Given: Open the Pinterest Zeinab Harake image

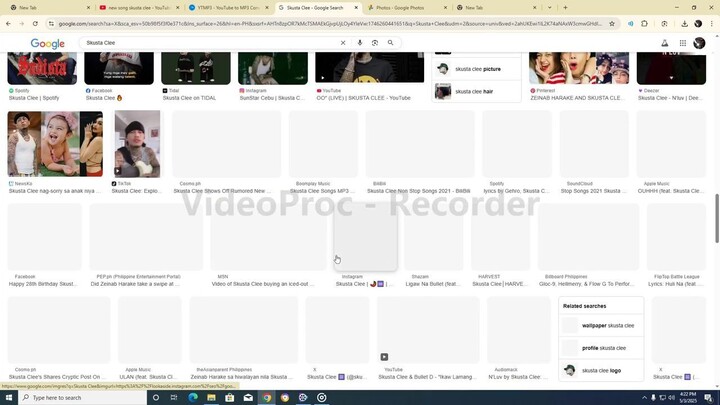Looking at the screenshot, I should 579,68.
